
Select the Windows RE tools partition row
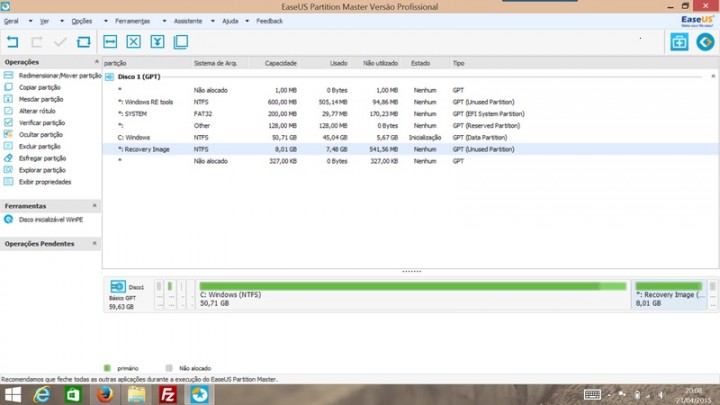click(x=411, y=102)
